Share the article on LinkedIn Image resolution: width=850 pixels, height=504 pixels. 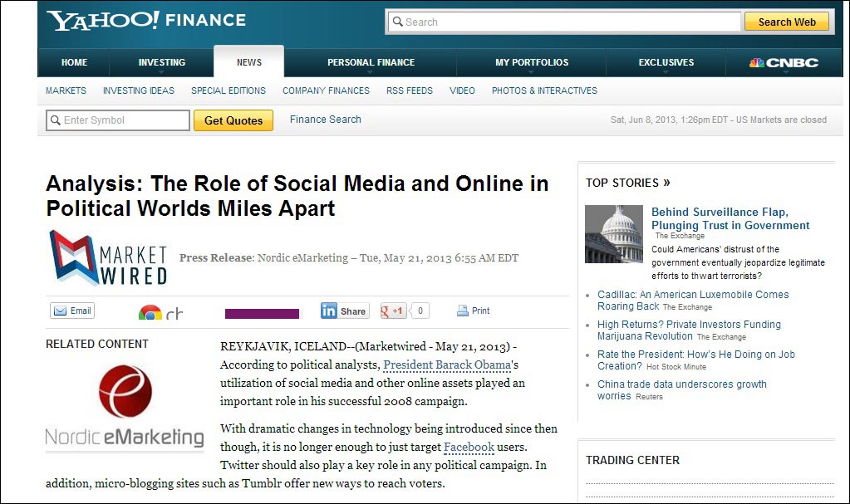click(345, 311)
